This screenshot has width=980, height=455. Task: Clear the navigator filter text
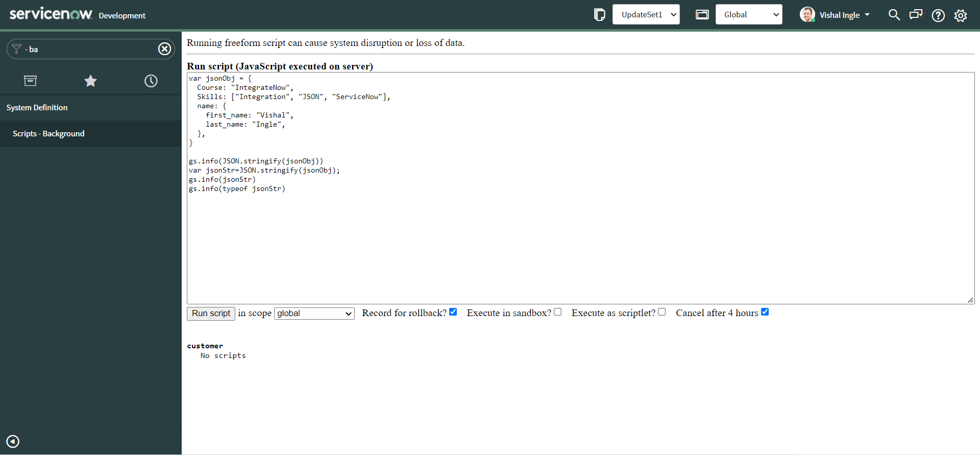164,49
